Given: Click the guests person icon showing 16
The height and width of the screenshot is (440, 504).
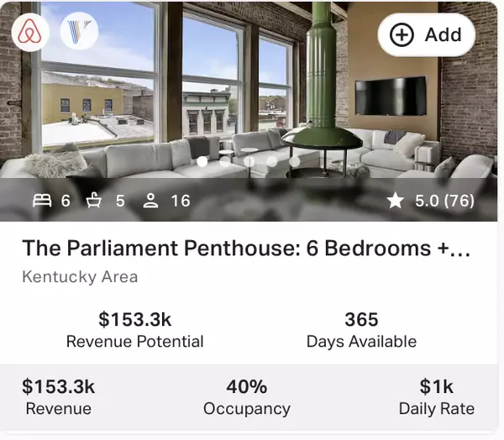Looking at the screenshot, I should [x=151, y=201].
